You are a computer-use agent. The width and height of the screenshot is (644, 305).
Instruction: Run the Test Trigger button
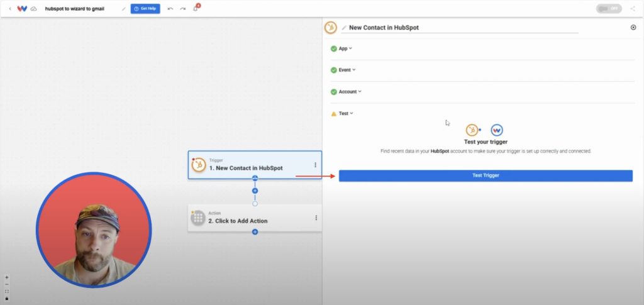(x=486, y=175)
